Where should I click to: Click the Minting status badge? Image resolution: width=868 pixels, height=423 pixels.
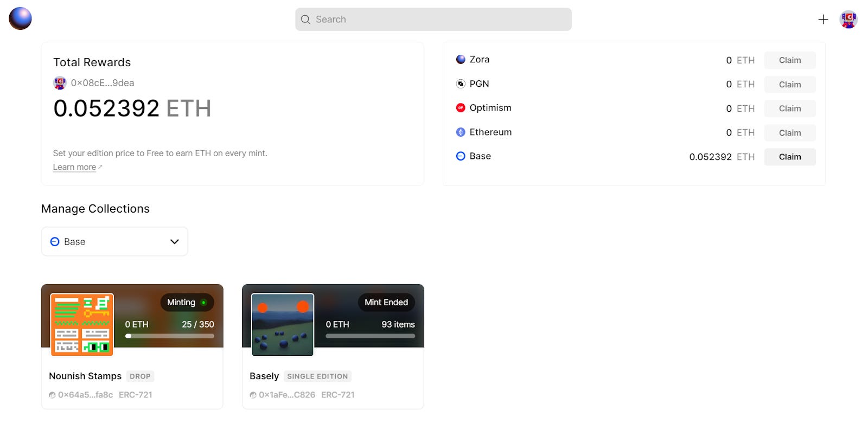pyautogui.click(x=187, y=303)
